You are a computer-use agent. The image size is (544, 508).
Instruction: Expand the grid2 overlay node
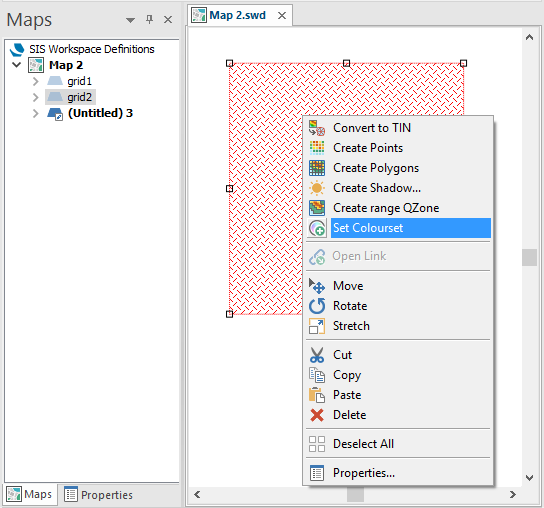point(35,97)
